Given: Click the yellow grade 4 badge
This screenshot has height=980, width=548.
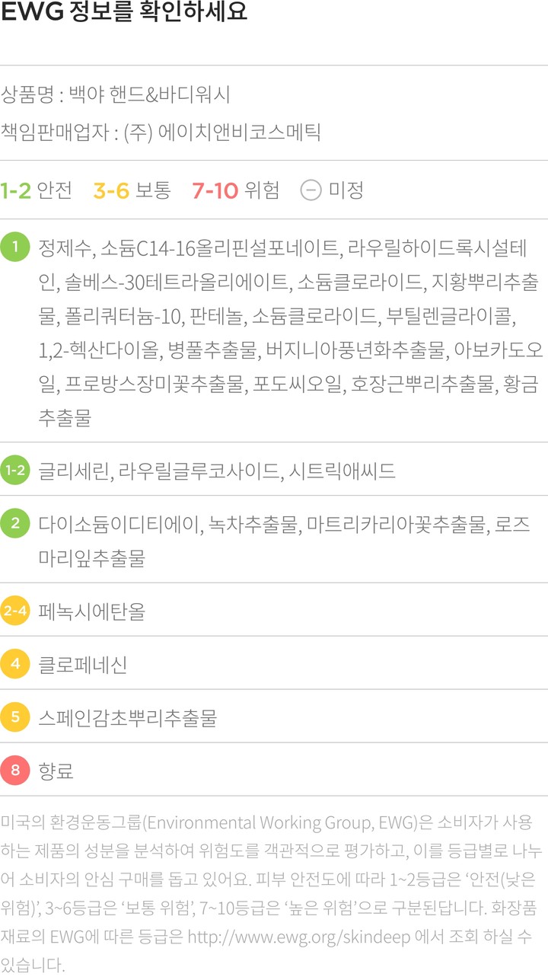Looking at the screenshot, I should click(x=14, y=664).
